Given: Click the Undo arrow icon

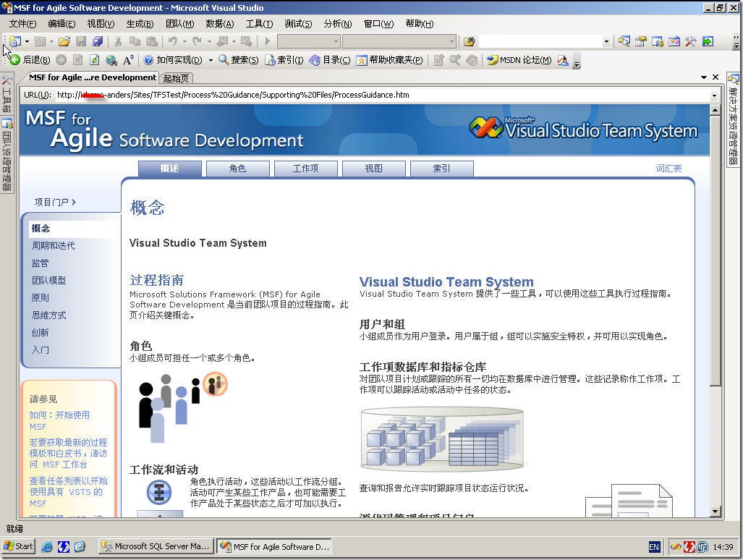Looking at the screenshot, I should 173,42.
